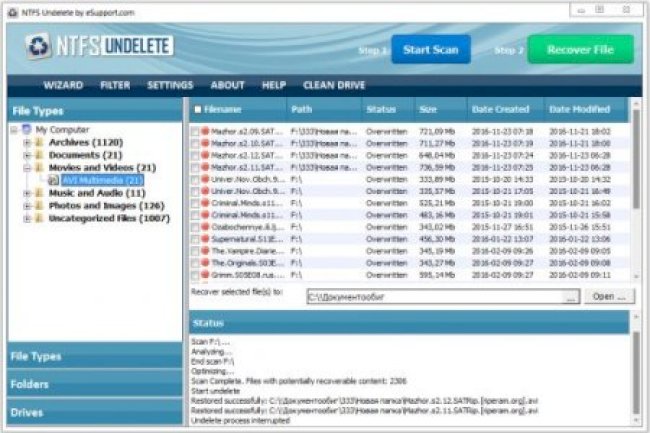Click the Documents folder icon
650x433 pixels.
39,155
